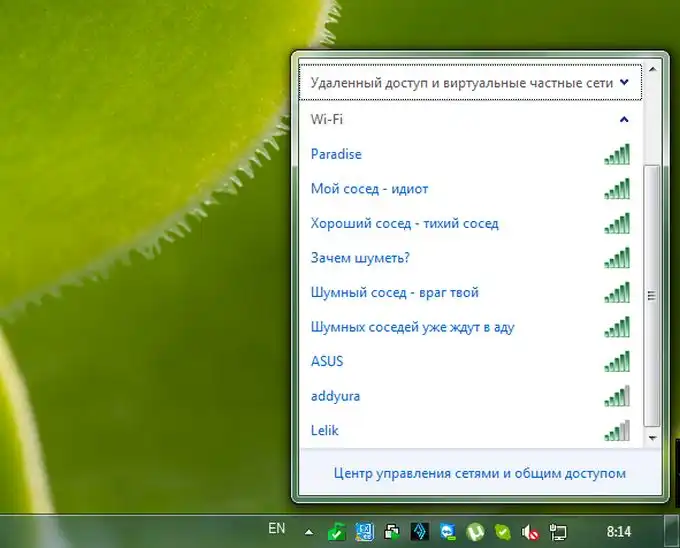Open Центр управления сетями и общим доступом
The width and height of the screenshot is (680, 548).
click(x=479, y=473)
